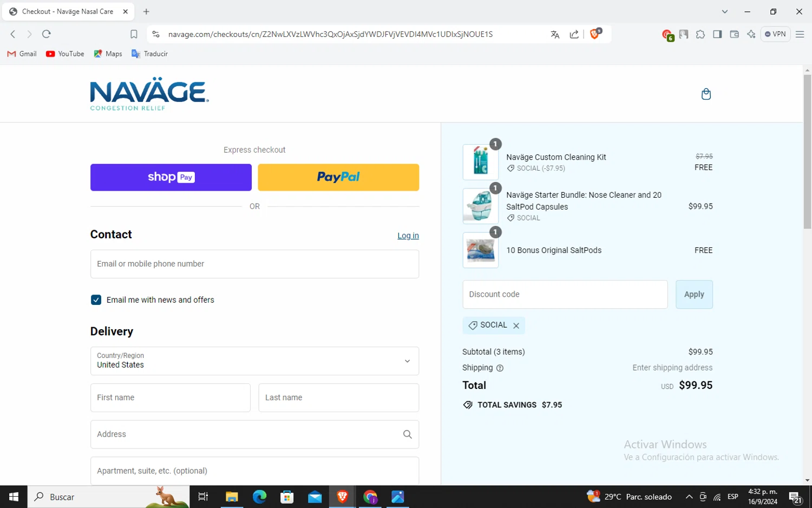Click the Log in link
The height and width of the screenshot is (508, 812).
point(408,236)
